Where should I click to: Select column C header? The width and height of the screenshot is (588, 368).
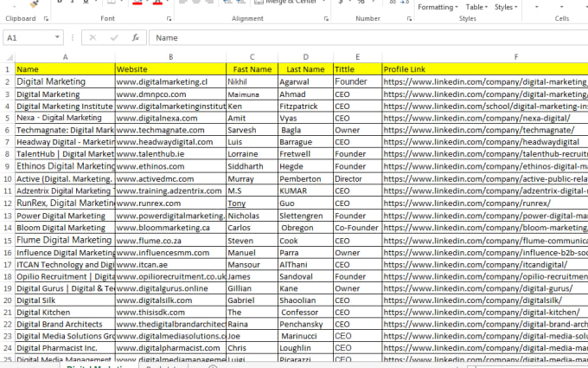252,57
